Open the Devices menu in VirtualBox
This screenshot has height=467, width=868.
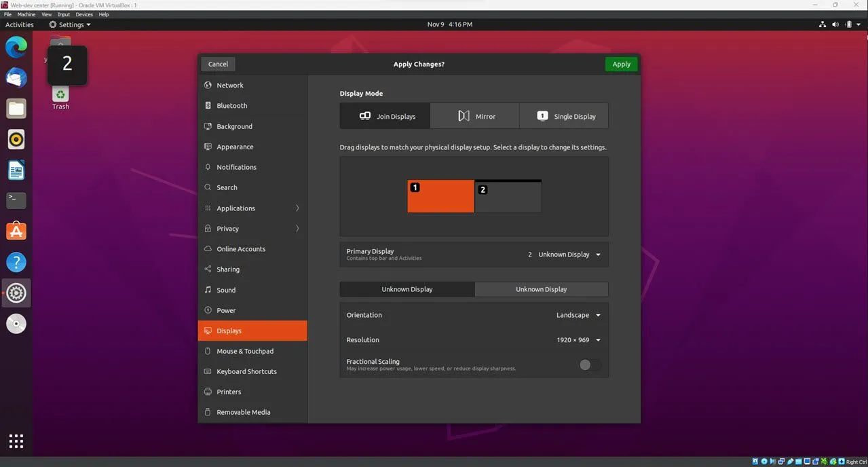[84, 14]
